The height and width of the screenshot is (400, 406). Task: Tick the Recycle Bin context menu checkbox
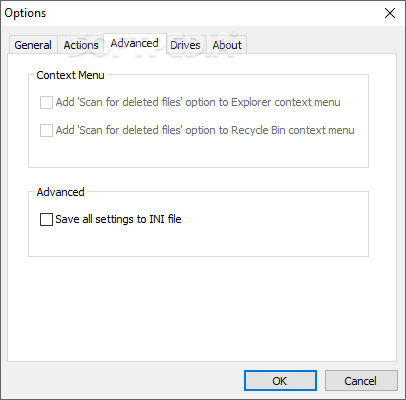(46, 130)
